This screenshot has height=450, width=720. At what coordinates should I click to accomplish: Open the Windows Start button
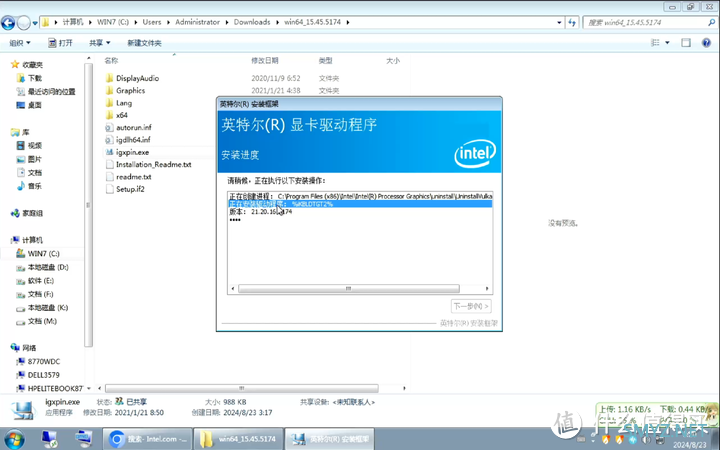(x=14, y=439)
